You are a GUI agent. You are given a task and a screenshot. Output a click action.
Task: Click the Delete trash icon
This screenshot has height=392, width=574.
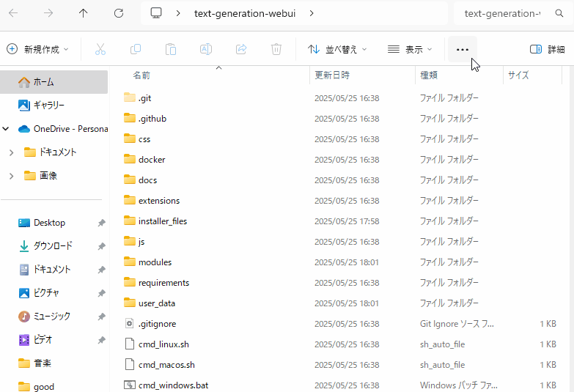[276, 49]
